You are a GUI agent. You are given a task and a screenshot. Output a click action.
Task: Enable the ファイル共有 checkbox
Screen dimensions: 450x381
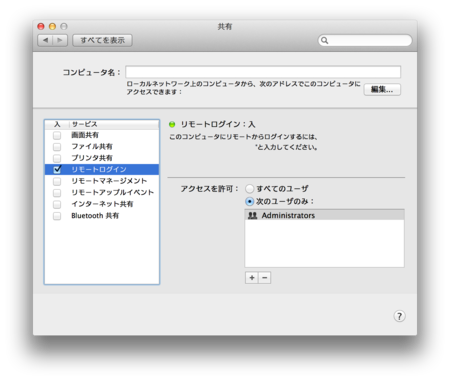[x=57, y=147]
